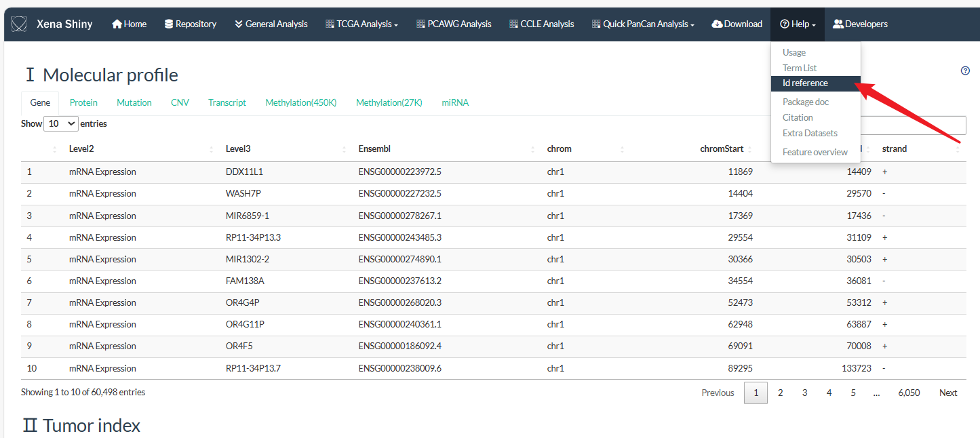Click the Xena Shiny logo icon

click(x=19, y=24)
